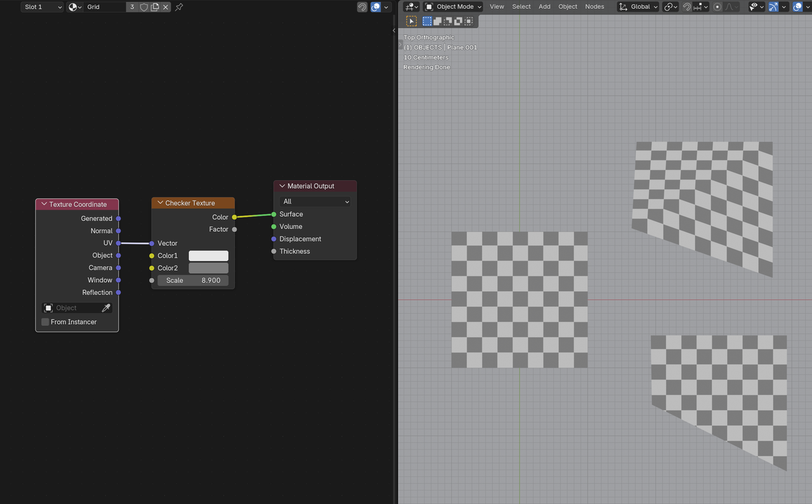Toggle proportional editing in viewport header
The width and height of the screenshot is (812, 504).
point(717,7)
